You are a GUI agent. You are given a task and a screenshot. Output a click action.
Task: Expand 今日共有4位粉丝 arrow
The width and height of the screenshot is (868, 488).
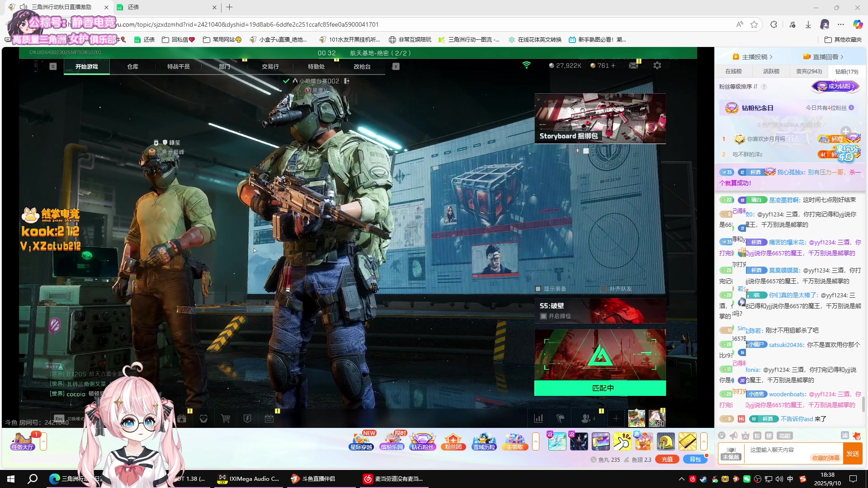pos(851,108)
